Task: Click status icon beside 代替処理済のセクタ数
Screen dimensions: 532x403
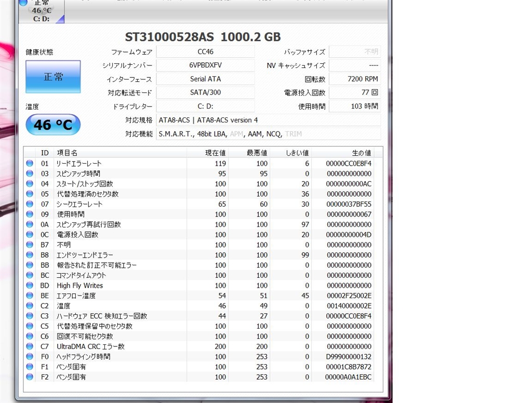Action: 30,194
